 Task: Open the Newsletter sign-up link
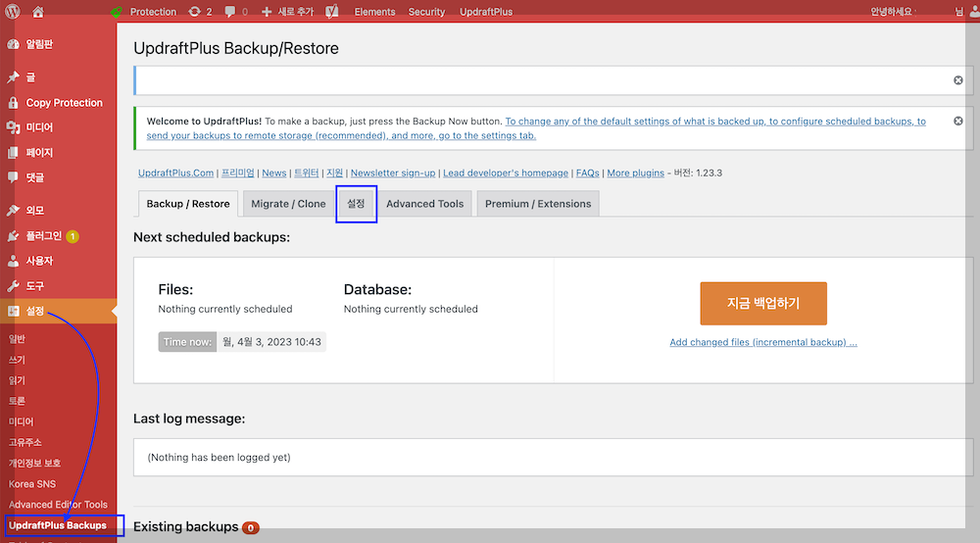393,173
